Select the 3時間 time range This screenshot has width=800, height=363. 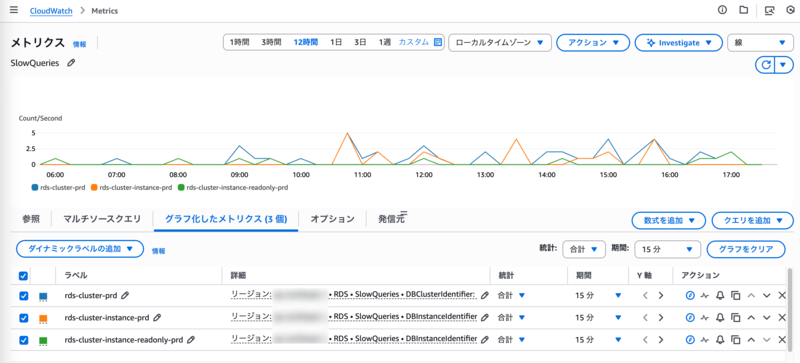[x=271, y=42]
